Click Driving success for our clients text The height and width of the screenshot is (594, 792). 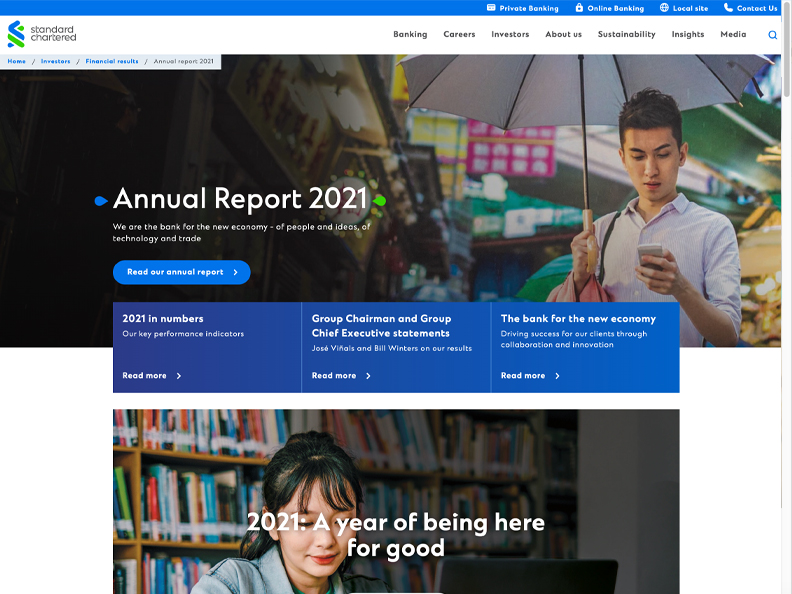574,339
